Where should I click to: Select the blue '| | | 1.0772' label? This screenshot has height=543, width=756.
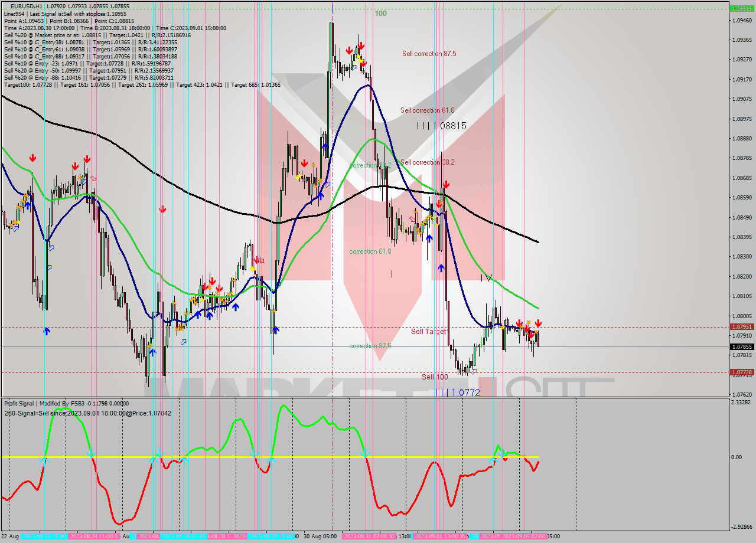458,392
